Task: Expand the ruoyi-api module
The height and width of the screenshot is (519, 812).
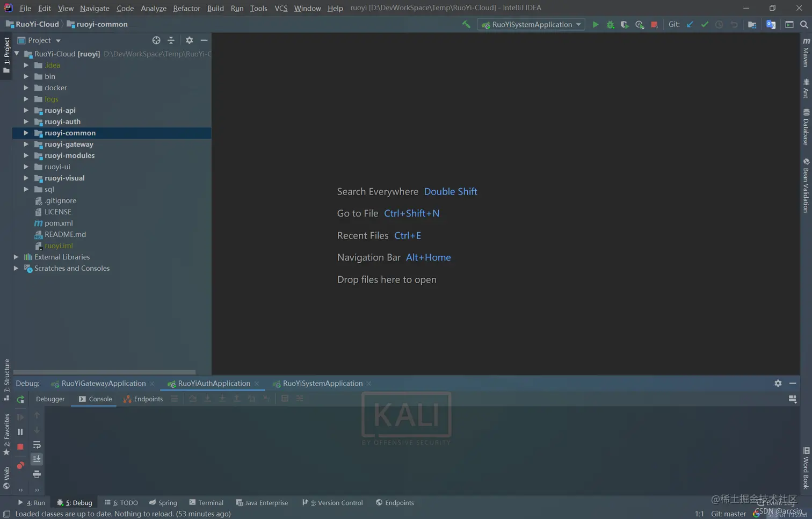Action: point(26,110)
